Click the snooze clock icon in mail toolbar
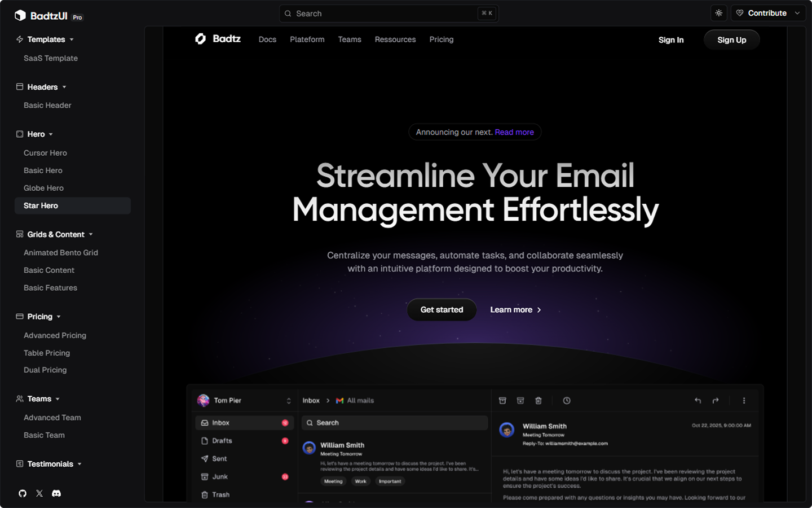Viewport: 812px width, 508px height. click(x=567, y=401)
